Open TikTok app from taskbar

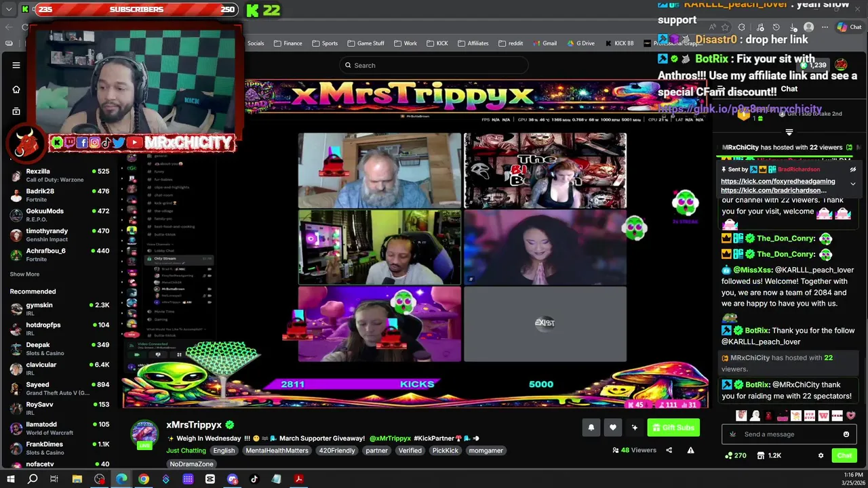coord(254,479)
